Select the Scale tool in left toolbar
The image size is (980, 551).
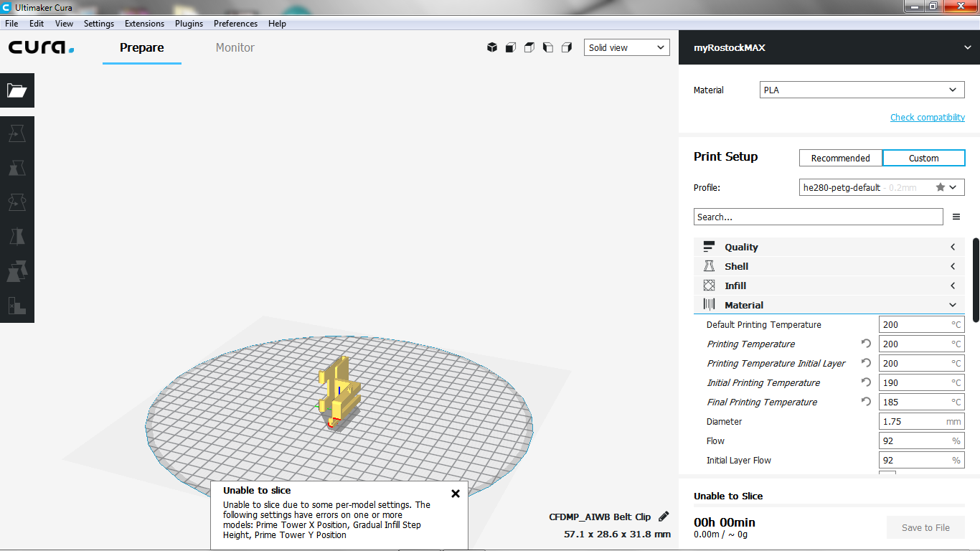17,169
